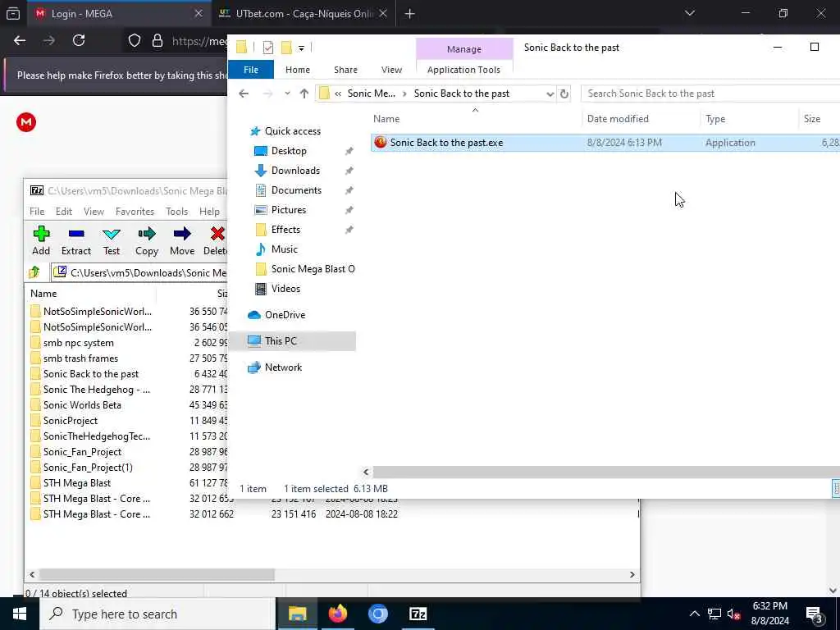
Task: Click Explorer up-one-level arrow
Action: coord(304,94)
